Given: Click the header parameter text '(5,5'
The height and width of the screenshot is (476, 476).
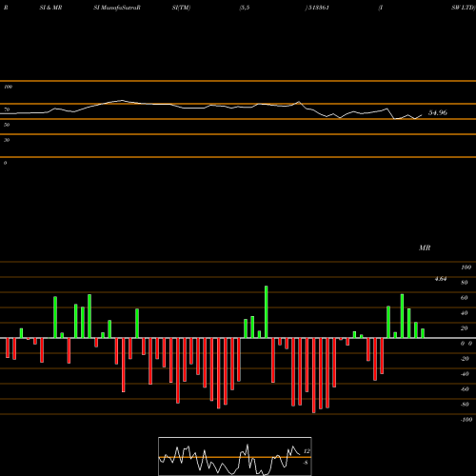Looking at the screenshot, I should 245,8.
